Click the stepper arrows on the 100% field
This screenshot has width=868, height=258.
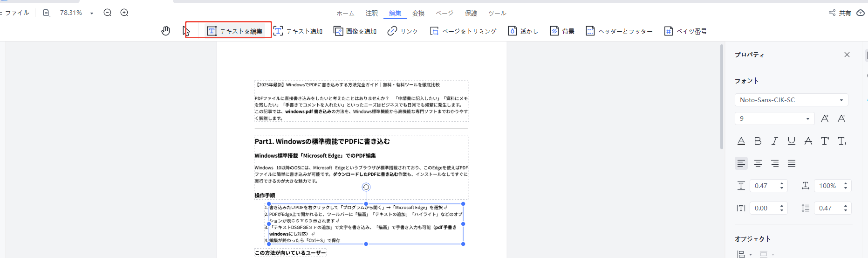(x=846, y=186)
